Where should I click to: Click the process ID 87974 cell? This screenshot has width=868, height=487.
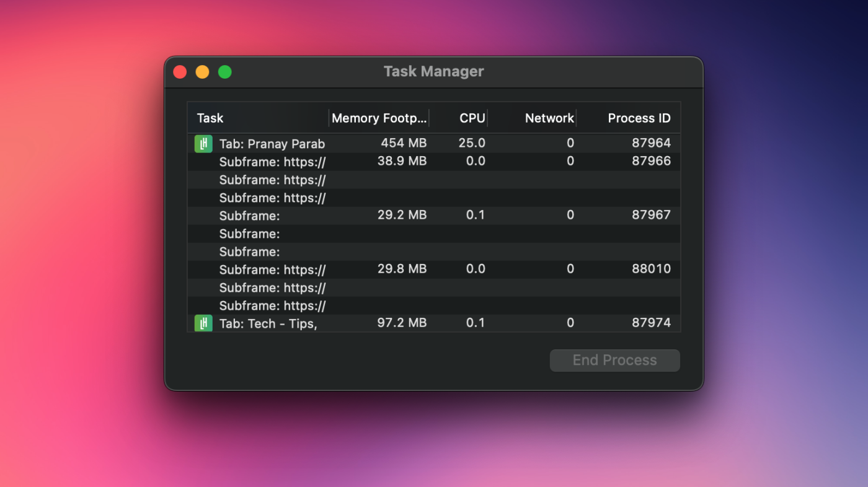[x=650, y=323]
